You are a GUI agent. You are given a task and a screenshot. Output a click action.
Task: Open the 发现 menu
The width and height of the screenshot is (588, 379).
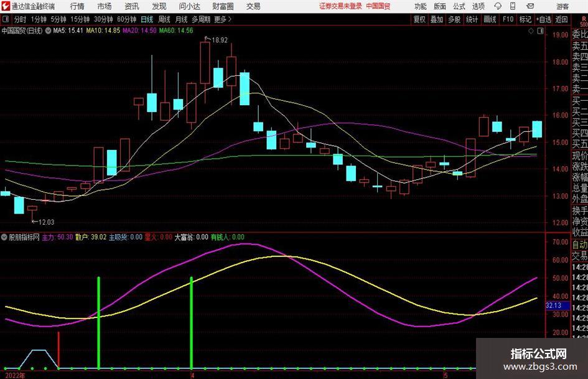(159, 6)
